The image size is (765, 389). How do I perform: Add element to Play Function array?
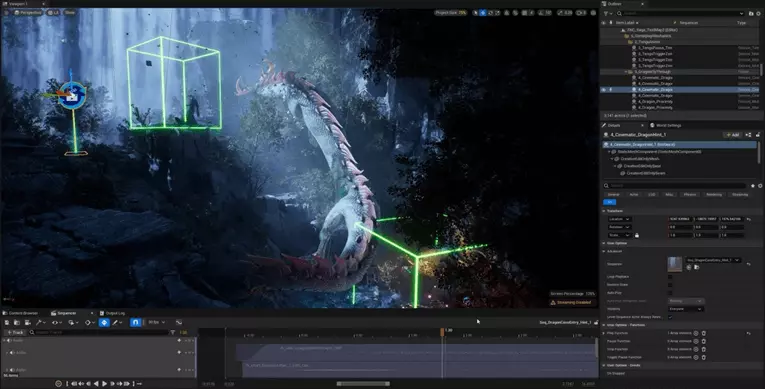click(x=696, y=333)
